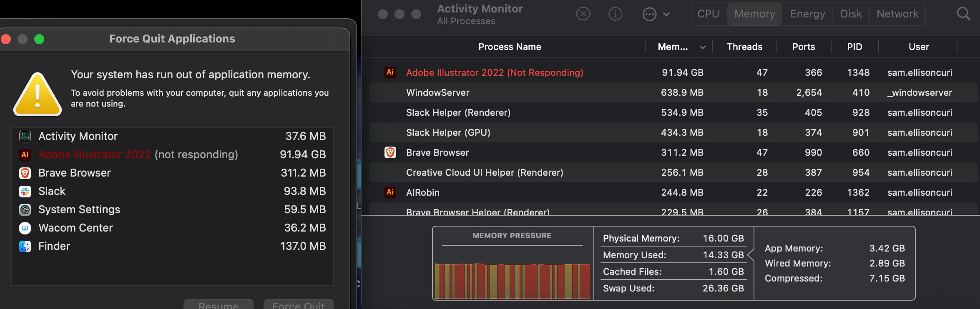Click the AIRobin process icon
The image size is (980, 309).
390,192
